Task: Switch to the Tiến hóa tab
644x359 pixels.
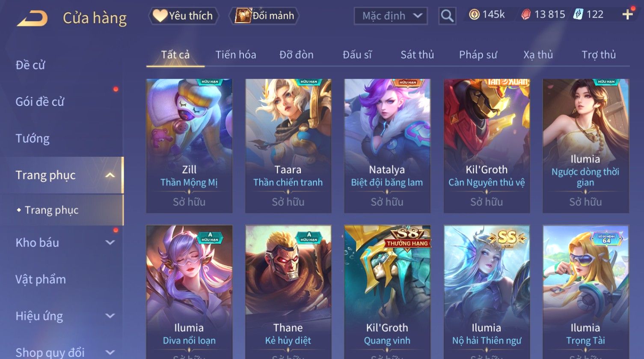Action: point(236,55)
